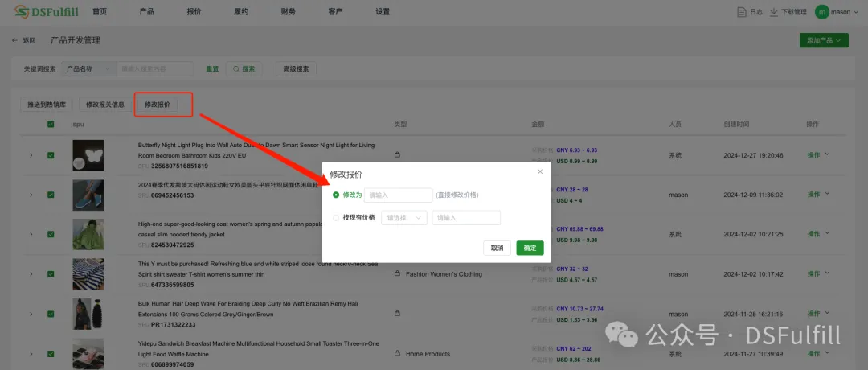The height and width of the screenshot is (370, 868).
Task: Open the 产品名称 search field dropdown
Action: [x=88, y=69]
